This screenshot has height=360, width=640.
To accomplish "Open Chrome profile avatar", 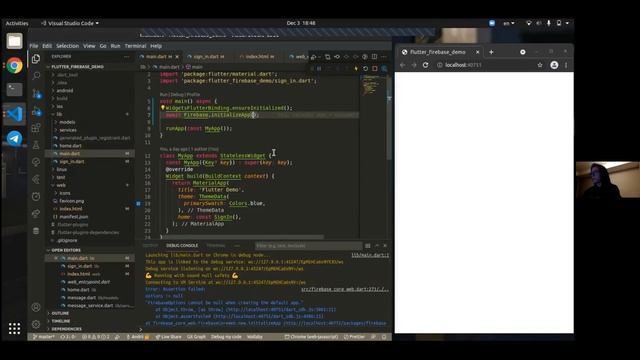I will [554, 65].
